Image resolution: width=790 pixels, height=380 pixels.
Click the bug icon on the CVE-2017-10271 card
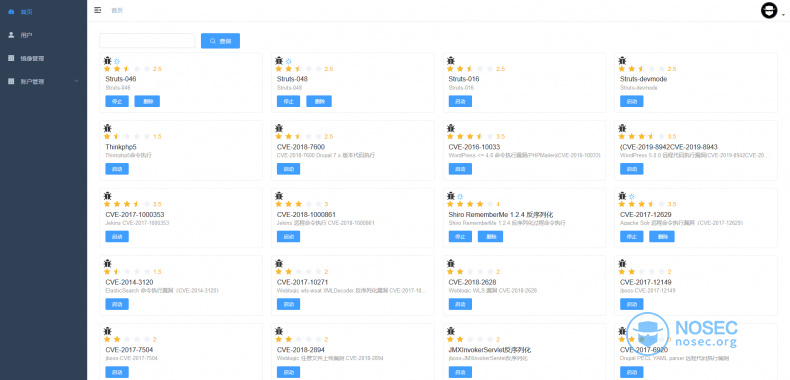pos(279,263)
